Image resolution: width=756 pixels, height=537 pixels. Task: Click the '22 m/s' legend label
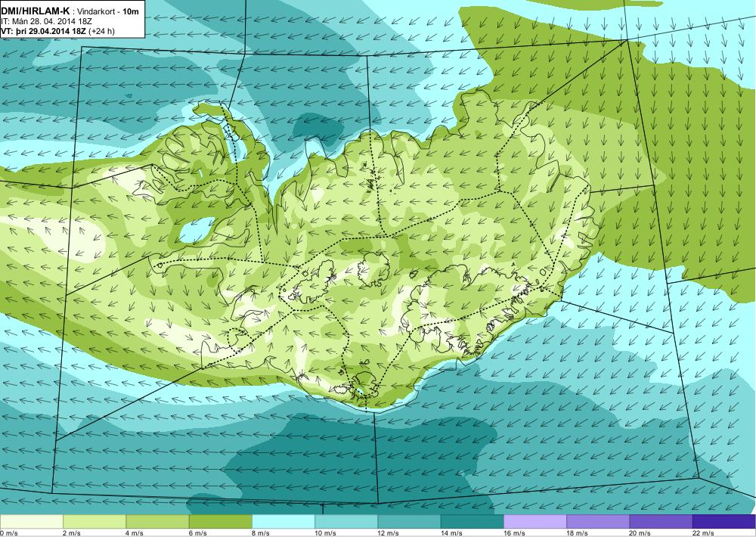click(x=703, y=533)
